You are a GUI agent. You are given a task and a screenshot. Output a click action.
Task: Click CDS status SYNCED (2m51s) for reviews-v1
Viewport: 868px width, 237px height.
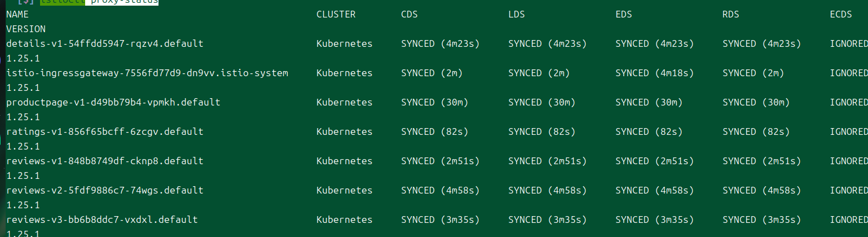[440, 161]
